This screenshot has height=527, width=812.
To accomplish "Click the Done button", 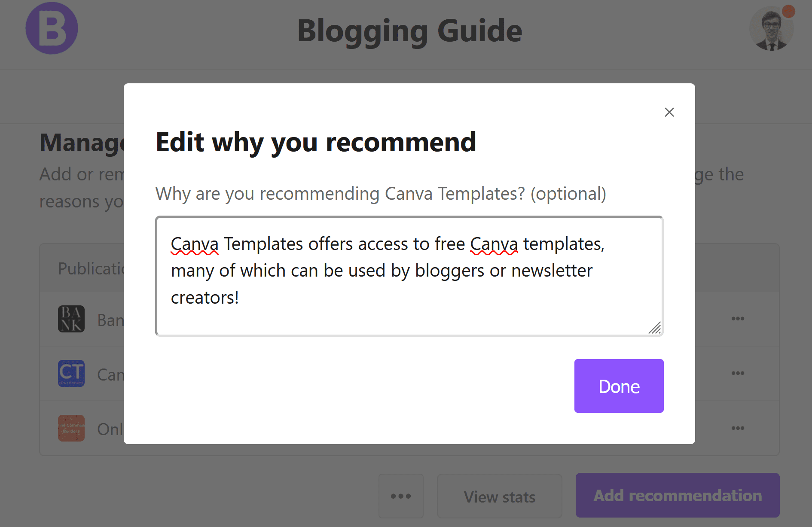I will [x=619, y=386].
